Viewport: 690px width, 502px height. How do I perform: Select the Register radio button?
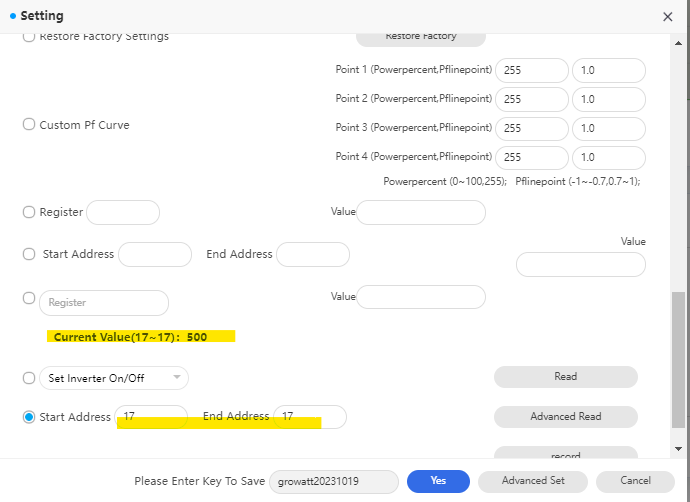29,212
